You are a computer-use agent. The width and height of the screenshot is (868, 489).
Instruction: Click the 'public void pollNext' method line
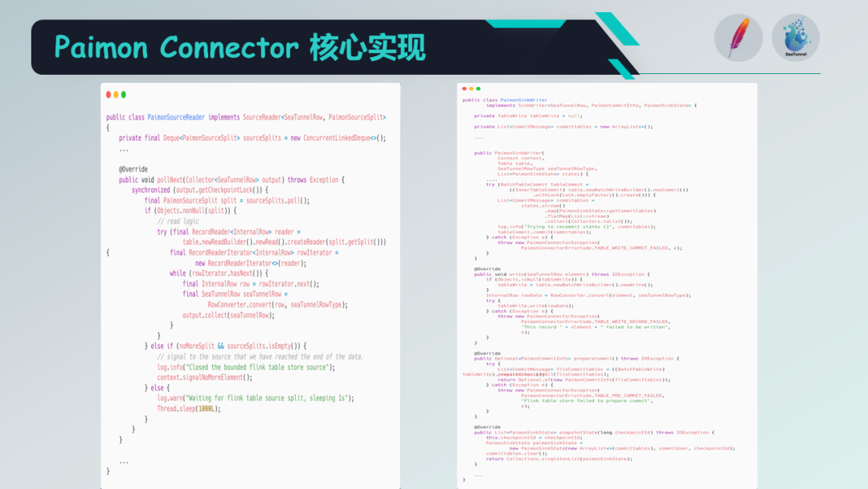coord(231,180)
